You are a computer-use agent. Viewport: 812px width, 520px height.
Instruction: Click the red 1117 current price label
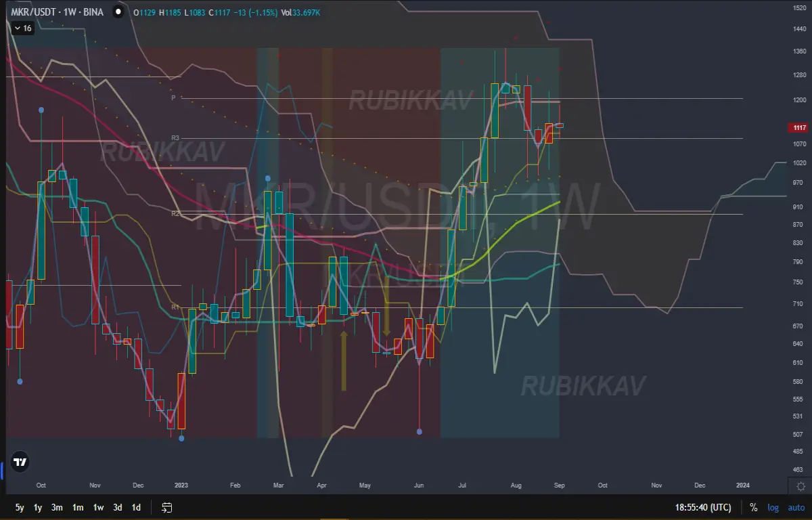click(x=799, y=127)
